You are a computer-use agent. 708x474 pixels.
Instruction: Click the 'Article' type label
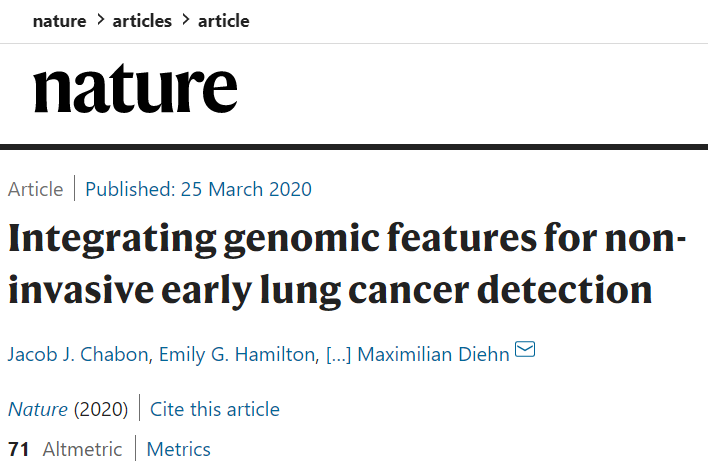pos(35,189)
